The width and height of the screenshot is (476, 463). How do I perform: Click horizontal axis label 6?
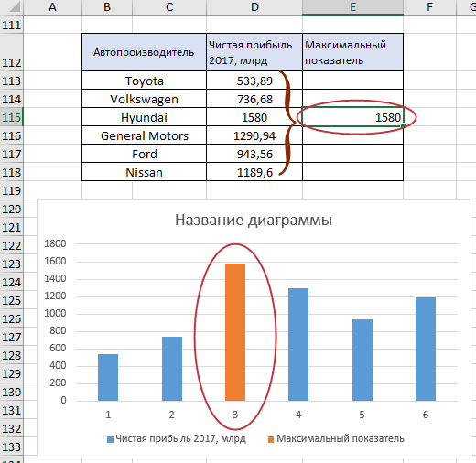[x=426, y=415]
